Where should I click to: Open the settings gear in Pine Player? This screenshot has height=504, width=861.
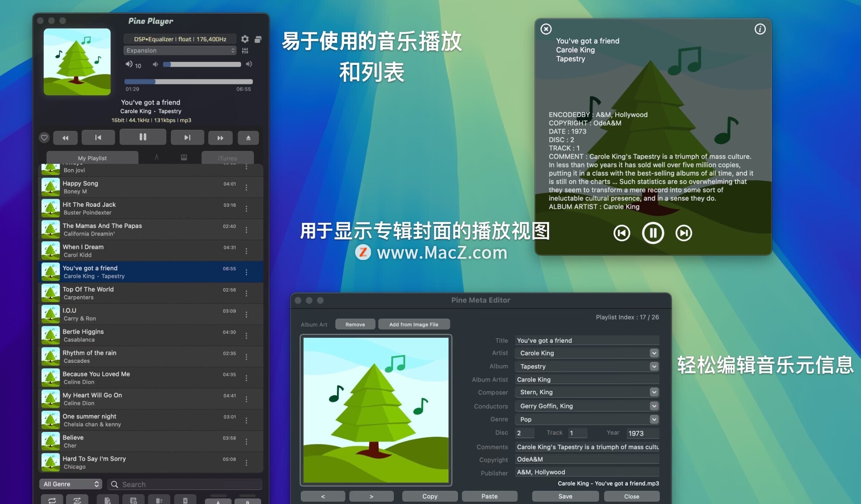click(245, 39)
